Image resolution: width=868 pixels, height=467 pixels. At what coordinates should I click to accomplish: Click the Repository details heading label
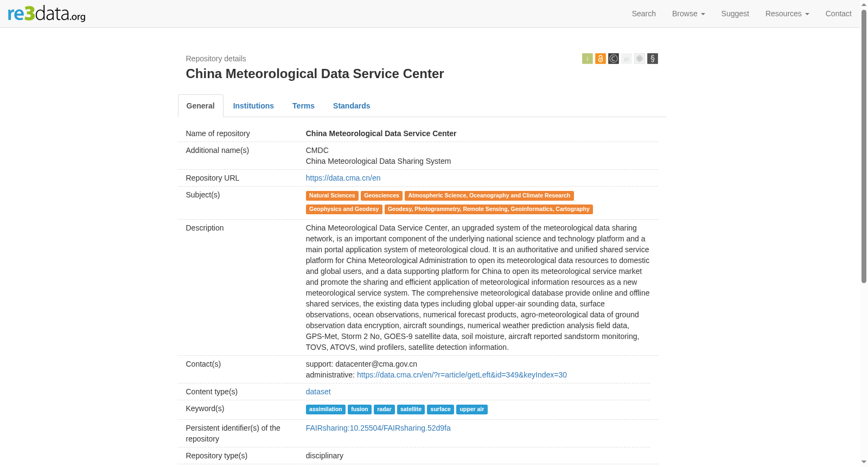pos(216,59)
